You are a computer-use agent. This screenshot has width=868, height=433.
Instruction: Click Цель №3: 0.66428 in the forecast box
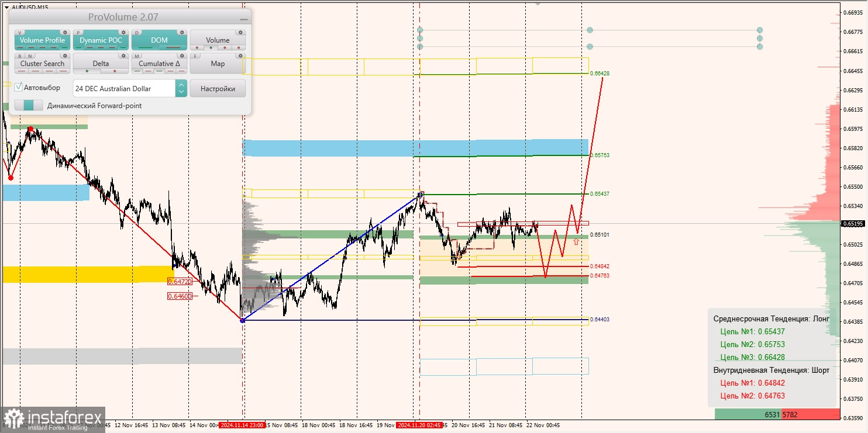point(753,357)
